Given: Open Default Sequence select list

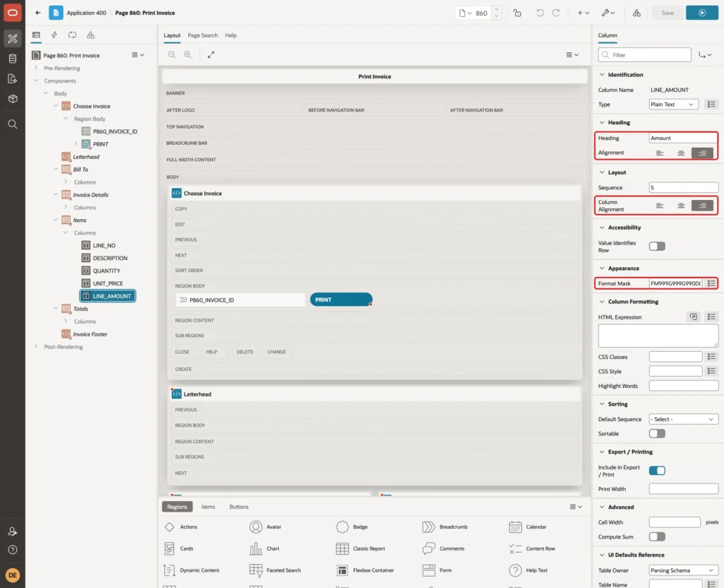Looking at the screenshot, I should pos(684,419).
